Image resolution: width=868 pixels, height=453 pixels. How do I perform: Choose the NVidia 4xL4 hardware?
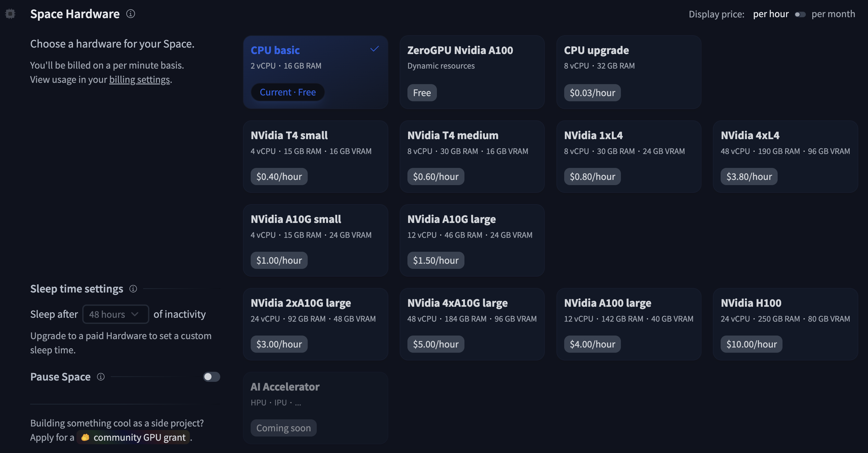(785, 157)
